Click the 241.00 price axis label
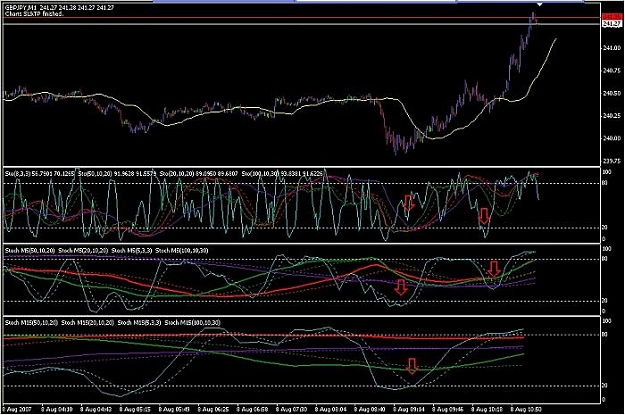 [612, 48]
